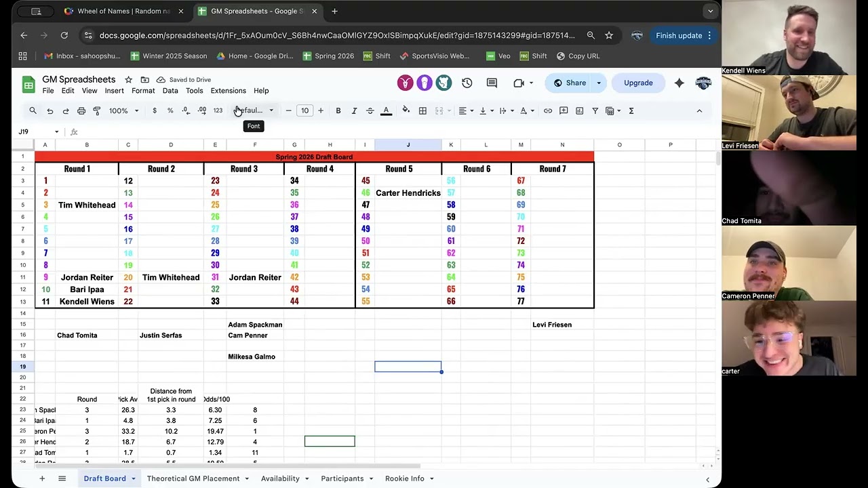Image resolution: width=868 pixels, height=488 pixels.
Task: Open the font family dropdown
Action: tap(255, 110)
